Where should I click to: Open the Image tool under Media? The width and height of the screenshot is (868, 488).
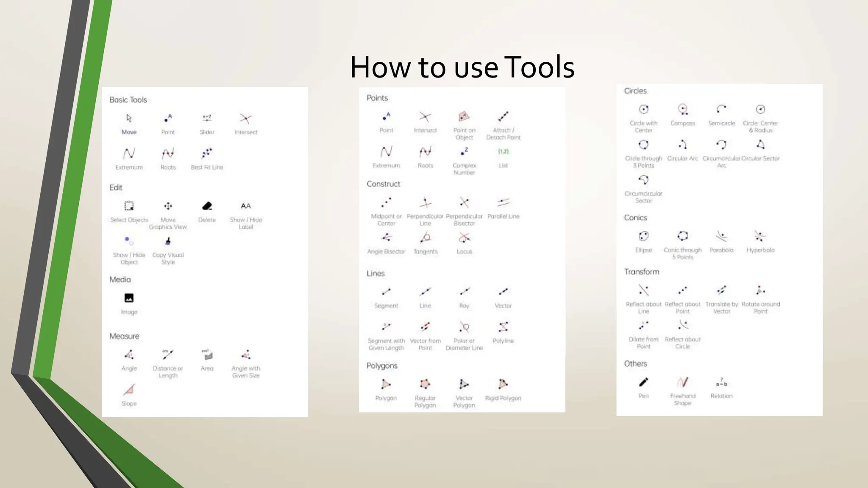[129, 298]
